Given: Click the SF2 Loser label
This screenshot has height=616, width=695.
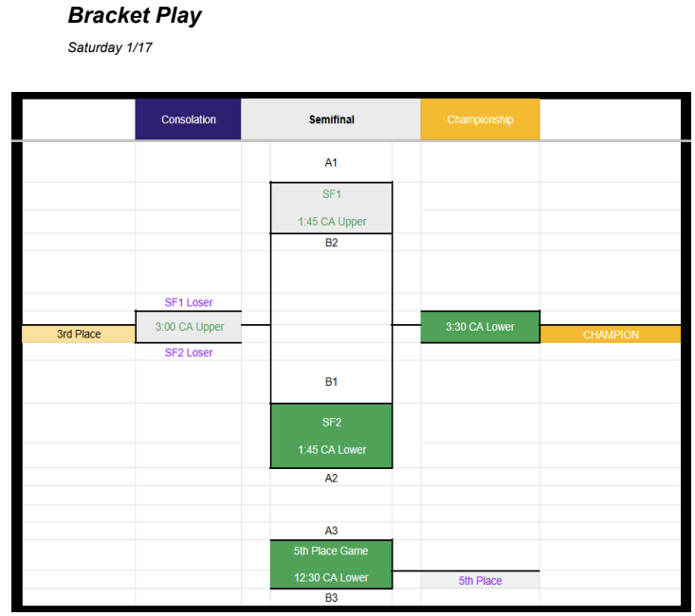Looking at the screenshot, I should pos(189,353).
